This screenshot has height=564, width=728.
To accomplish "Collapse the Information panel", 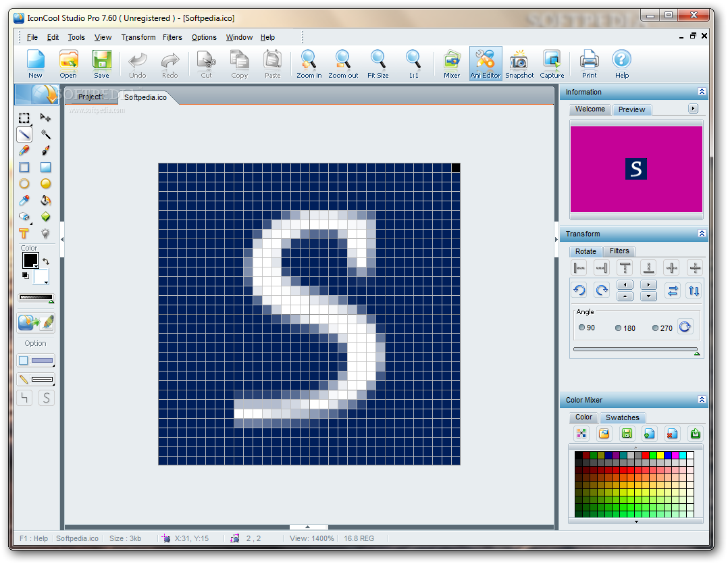I will 701,92.
